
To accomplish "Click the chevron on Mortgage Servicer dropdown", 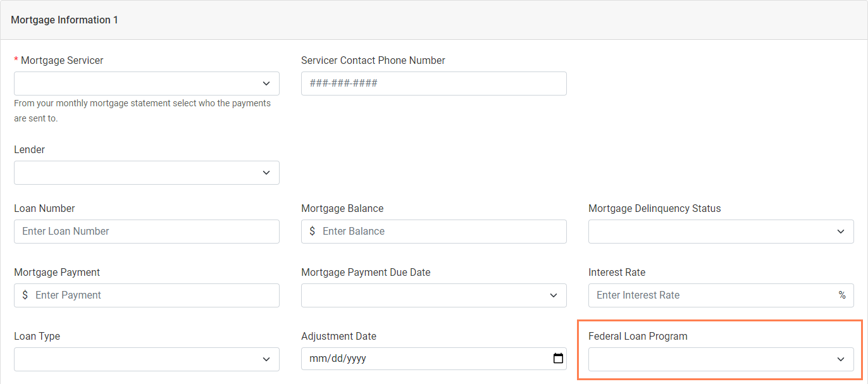I will click(x=266, y=83).
